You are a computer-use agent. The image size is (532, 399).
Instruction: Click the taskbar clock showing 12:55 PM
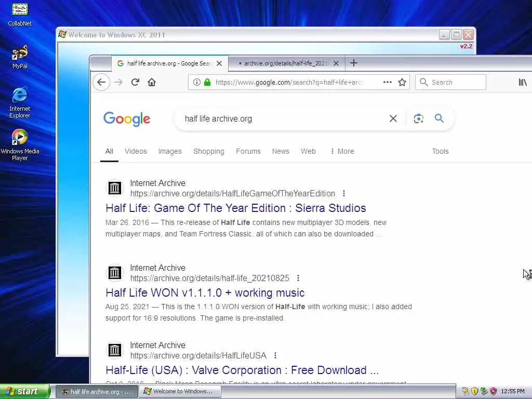click(x=513, y=391)
